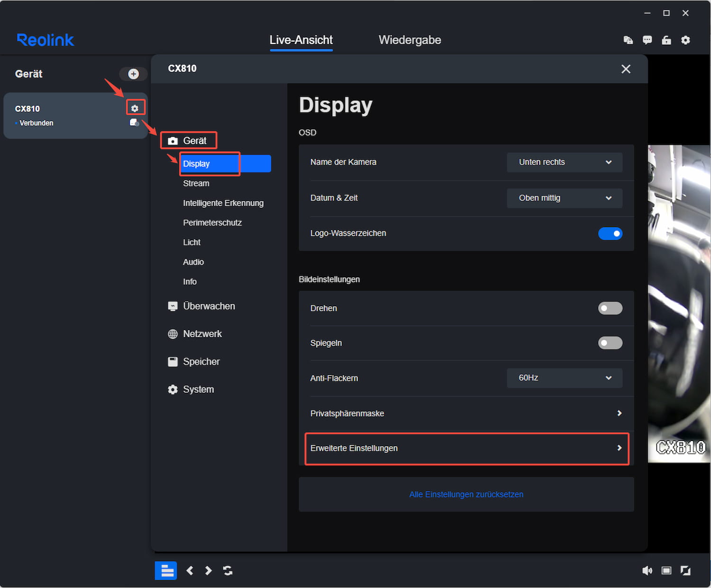Expand the Überwachen section
Screen dimensions: 711x588
point(201,306)
